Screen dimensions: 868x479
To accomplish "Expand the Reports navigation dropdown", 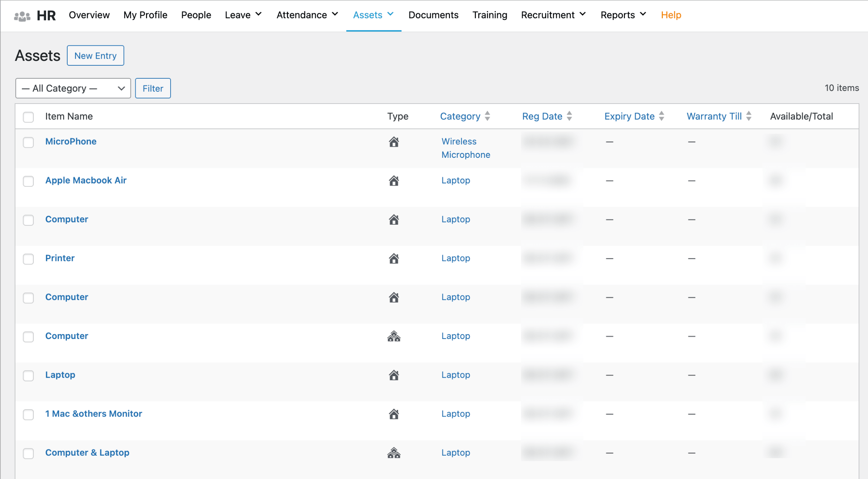I will point(624,15).
